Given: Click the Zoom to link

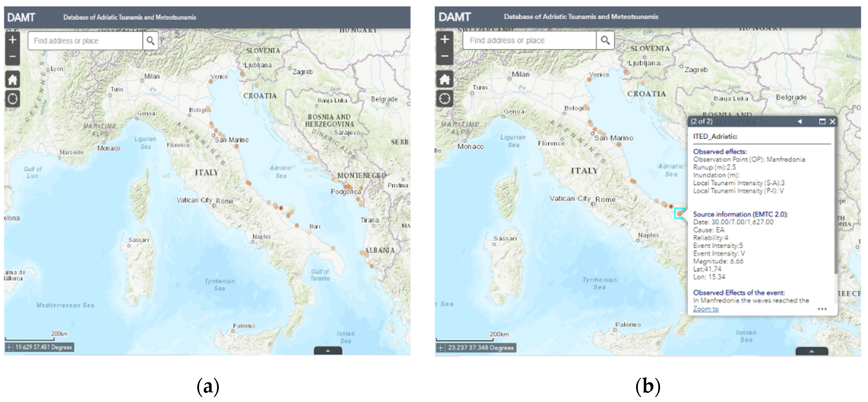Looking at the screenshot, I should pyautogui.click(x=706, y=309).
